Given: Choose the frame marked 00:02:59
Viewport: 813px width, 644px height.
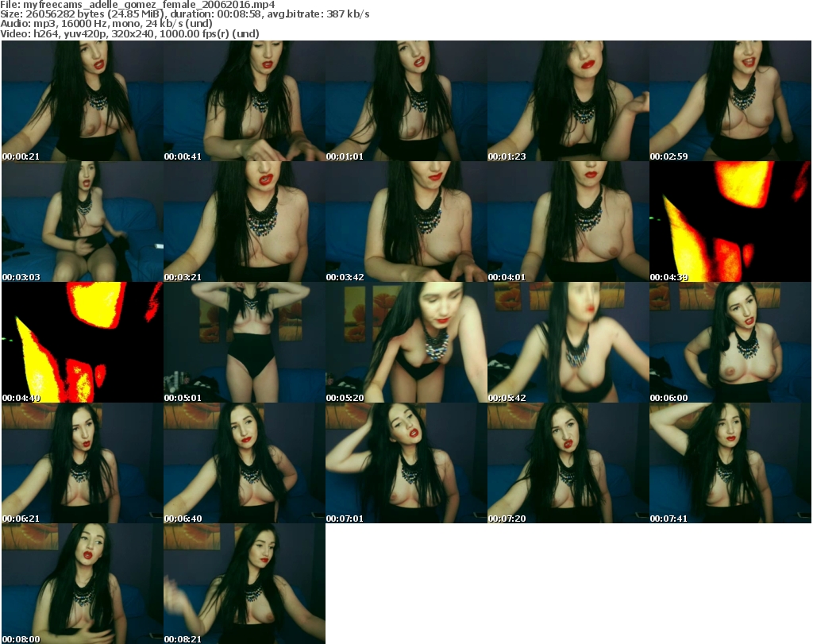Looking at the screenshot, I should pyautogui.click(x=730, y=101).
